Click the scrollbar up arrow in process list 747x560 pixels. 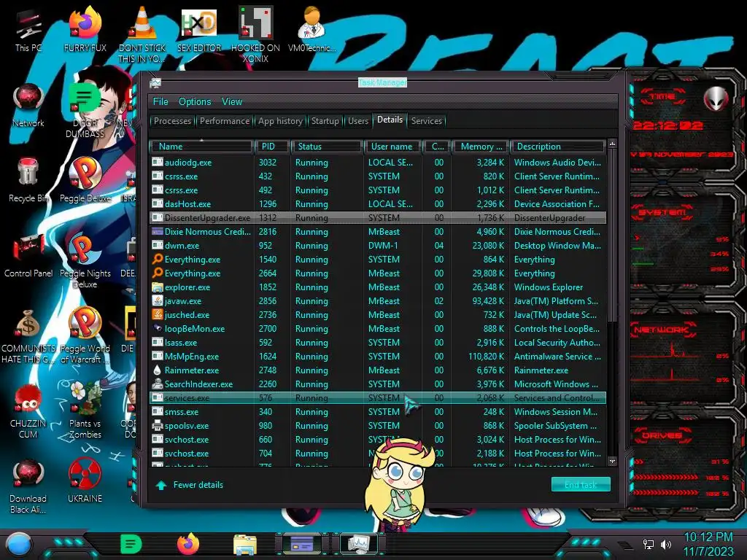click(x=612, y=144)
